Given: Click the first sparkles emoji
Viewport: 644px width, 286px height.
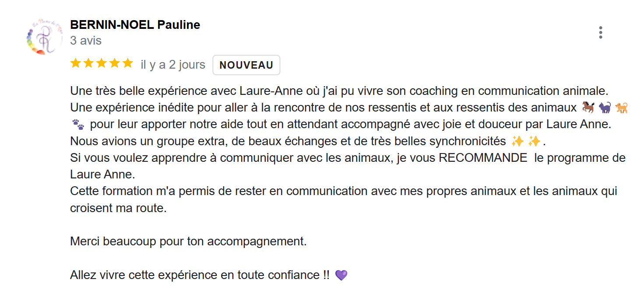Looking at the screenshot, I should (x=517, y=141).
